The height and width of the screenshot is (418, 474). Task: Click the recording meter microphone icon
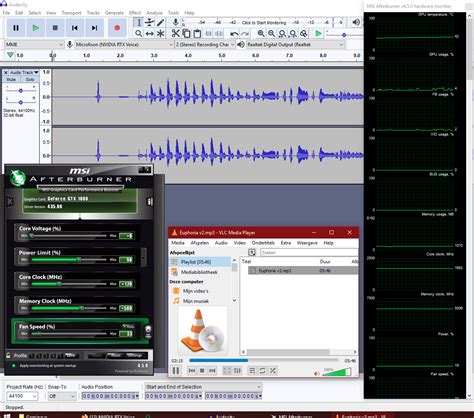(175, 22)
